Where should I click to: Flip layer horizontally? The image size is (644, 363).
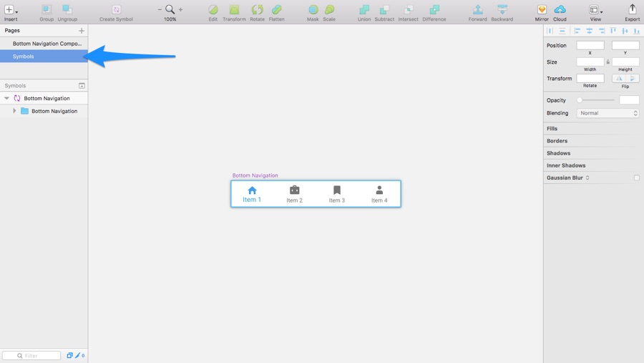pyautogui.click(x=619, y=78)
